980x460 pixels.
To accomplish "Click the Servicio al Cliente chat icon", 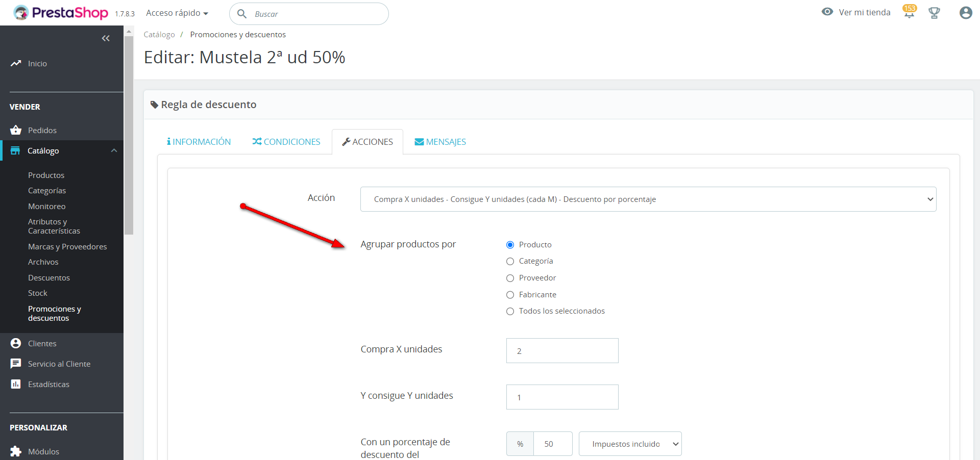I will click(x=16, y=364).
